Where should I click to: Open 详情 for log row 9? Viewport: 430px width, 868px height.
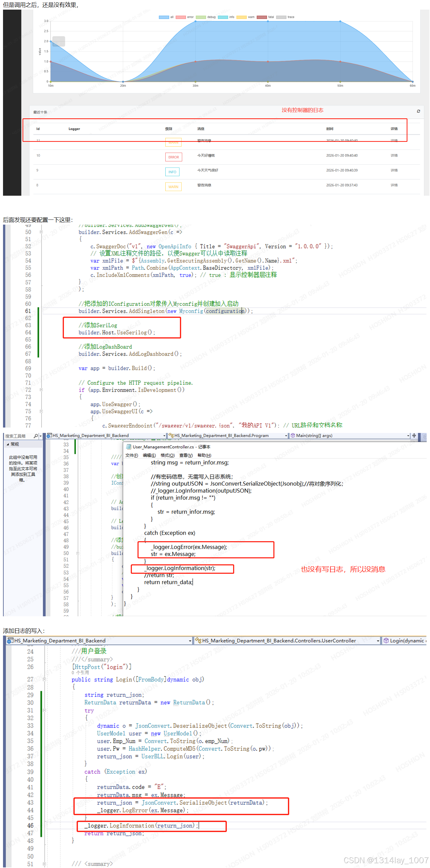pos(394,170)
